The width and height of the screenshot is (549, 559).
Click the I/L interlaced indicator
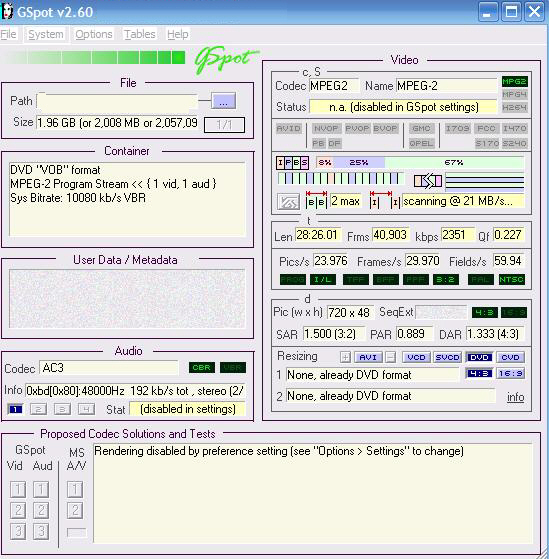[323, 280]
